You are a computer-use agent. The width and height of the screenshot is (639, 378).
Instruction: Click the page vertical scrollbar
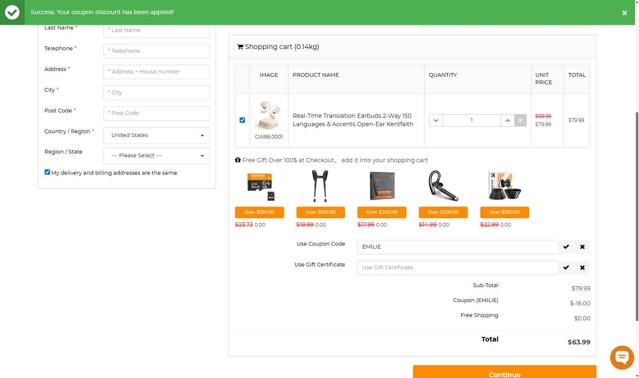637,216
